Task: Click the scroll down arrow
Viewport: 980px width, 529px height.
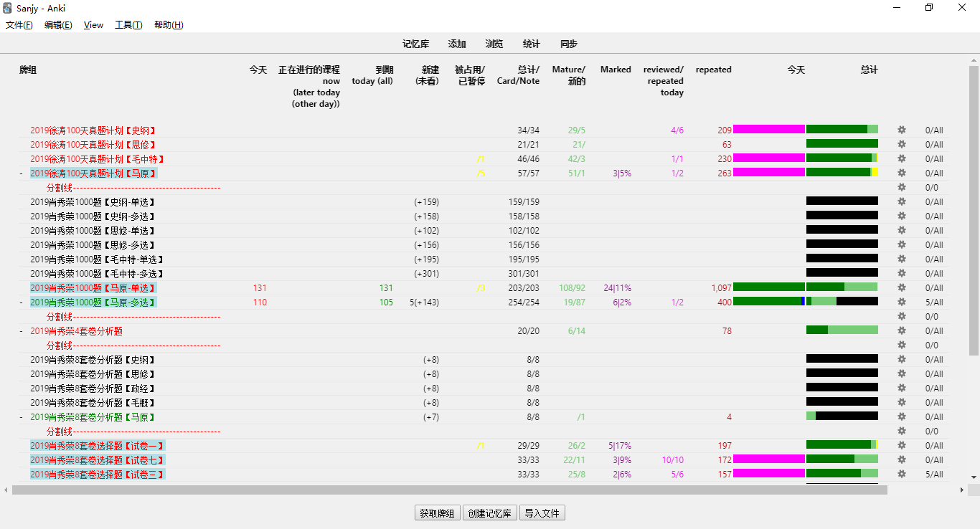Action: pyautogui.click(x=974, y=477)
